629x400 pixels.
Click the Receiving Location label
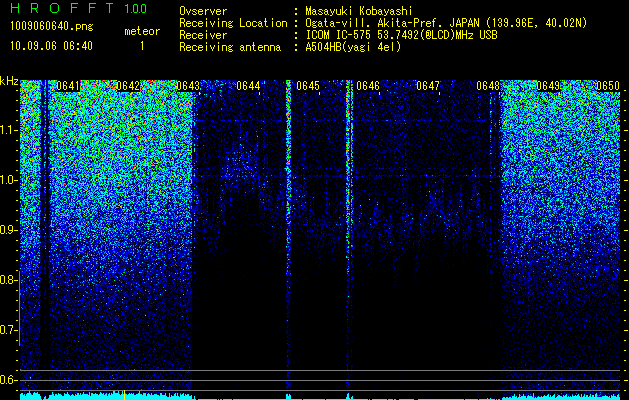(x=233, y=23)
